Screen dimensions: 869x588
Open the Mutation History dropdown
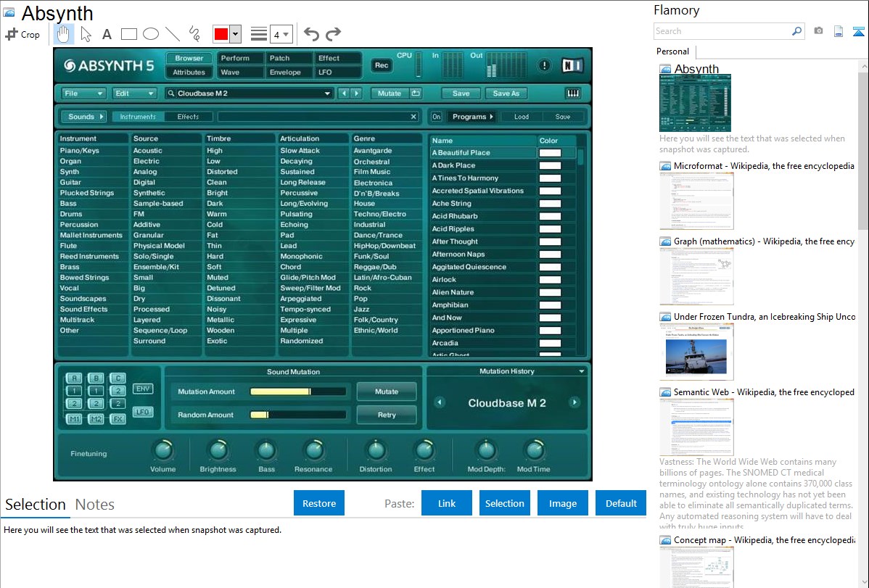582,371
